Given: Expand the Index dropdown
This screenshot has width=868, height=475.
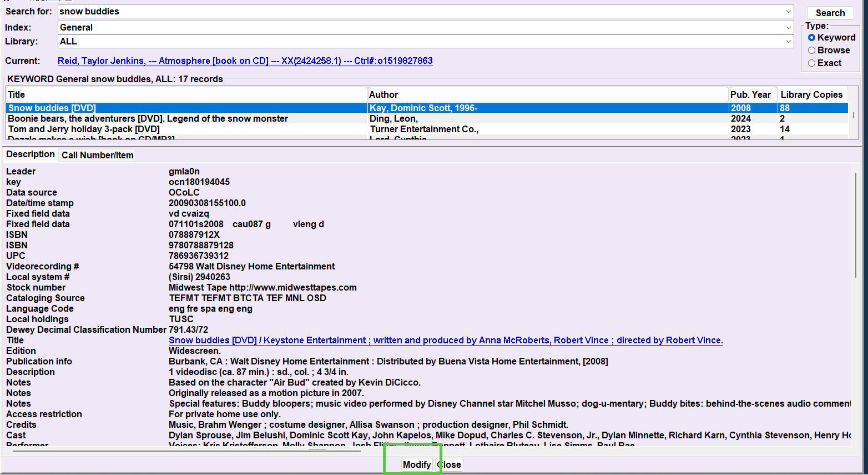Looking at the screenshot, I should [x=788, y=27].
